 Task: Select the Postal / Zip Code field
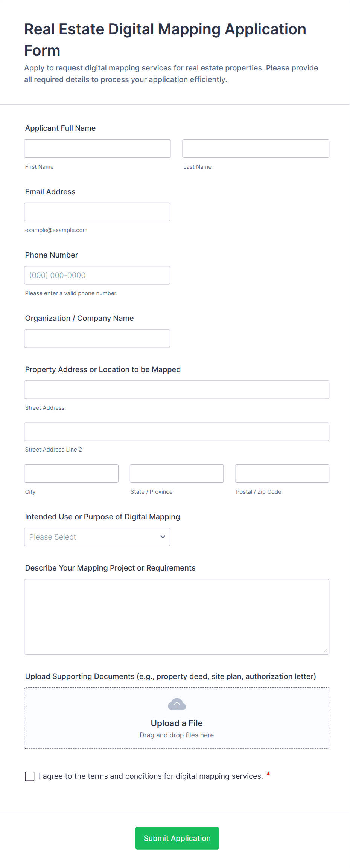pyautogui.click(x=282, y=473)
